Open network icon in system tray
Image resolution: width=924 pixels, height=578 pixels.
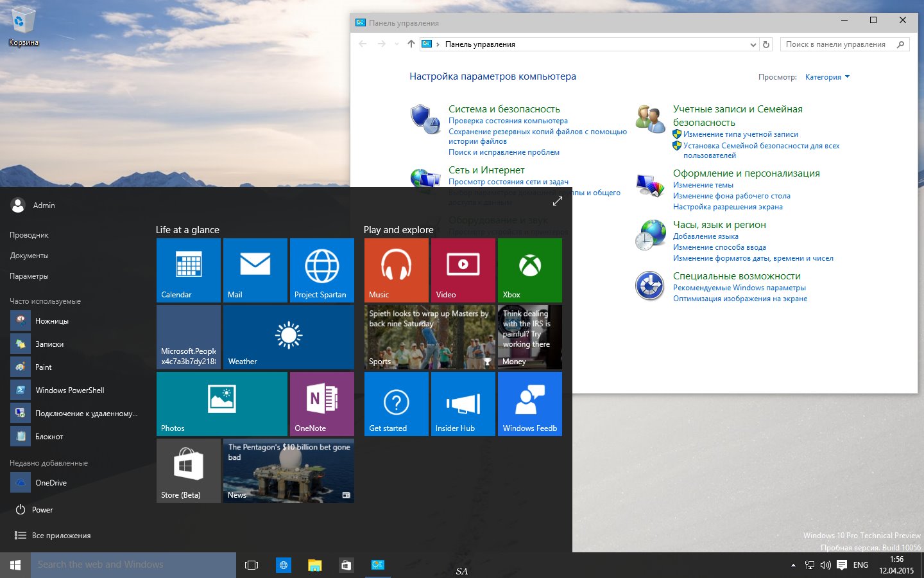coord(810,565)
